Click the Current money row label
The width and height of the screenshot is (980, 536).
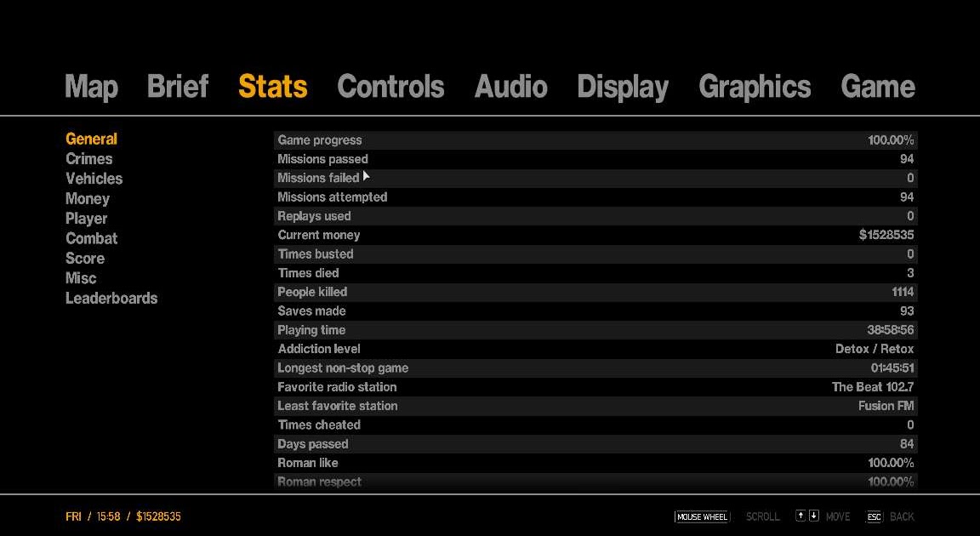click(x=319, y=235)
